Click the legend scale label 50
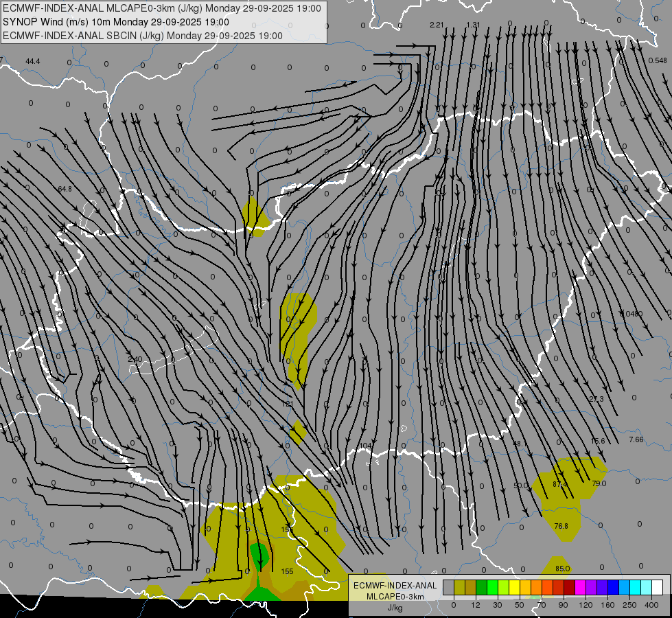The width and height of the screenshot is (672, 618). [x=519, y=605]
